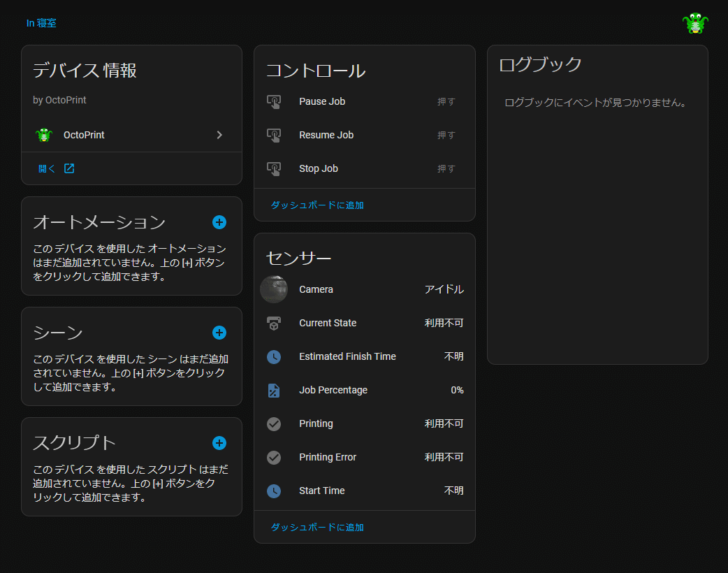Viewport: 728px width, 573px height.
Task: Click Printing value 利用不可
Action: pos(444,424)
